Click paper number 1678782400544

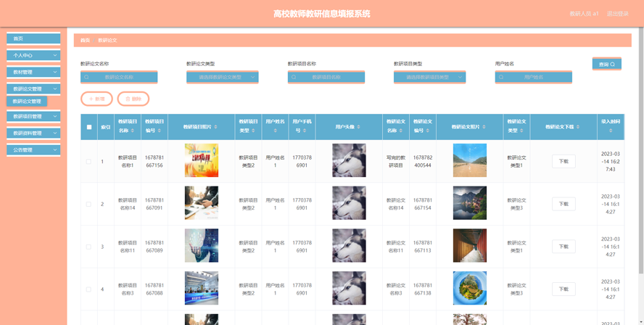click(423, 162)
